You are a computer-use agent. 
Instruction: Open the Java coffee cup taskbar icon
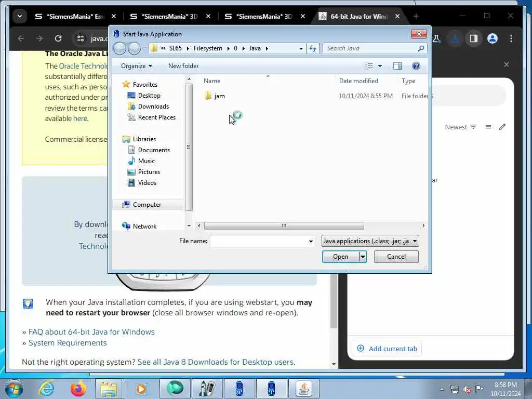[303, 389]
